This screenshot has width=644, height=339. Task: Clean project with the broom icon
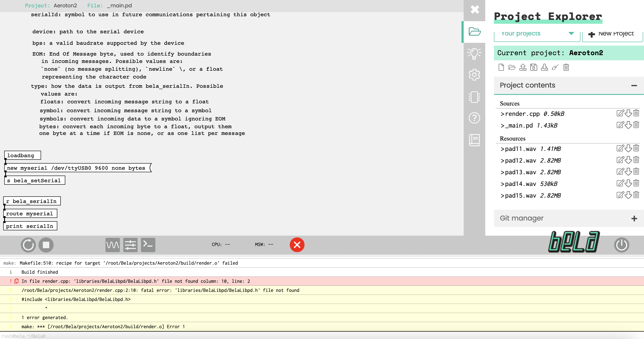pyautogui.click(x=555, y=67)
